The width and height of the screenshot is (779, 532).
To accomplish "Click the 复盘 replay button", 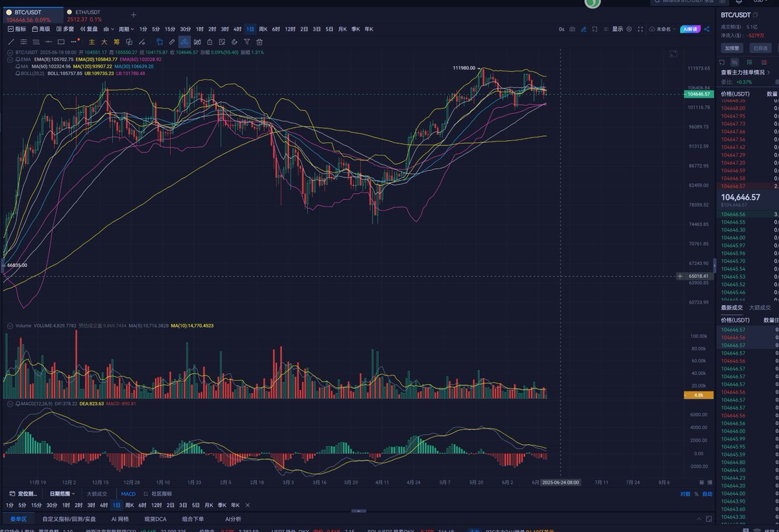I will click(89, 29).
